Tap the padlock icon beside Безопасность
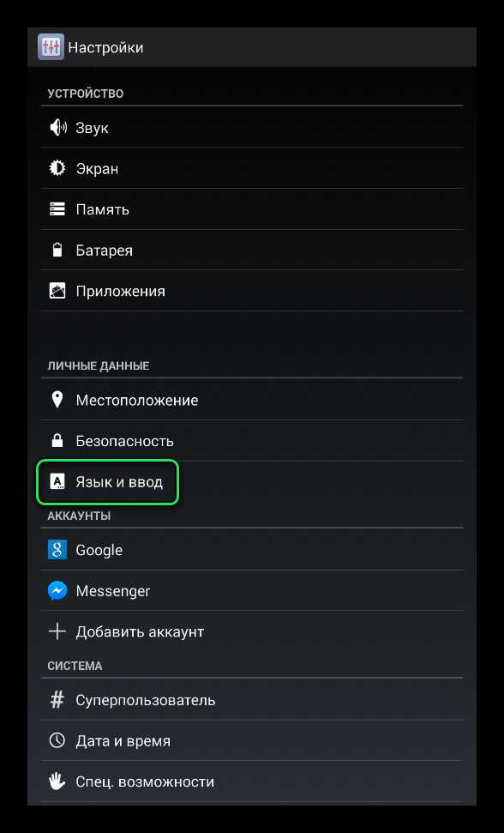 pos(57,440)
